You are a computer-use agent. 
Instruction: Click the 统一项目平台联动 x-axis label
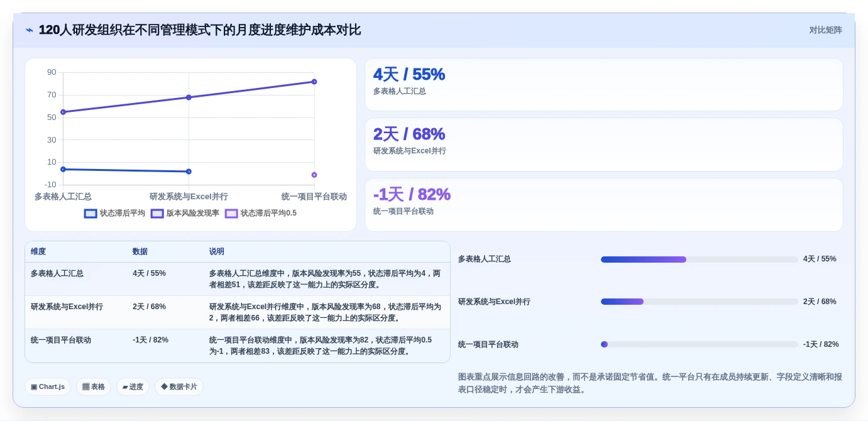314,197
